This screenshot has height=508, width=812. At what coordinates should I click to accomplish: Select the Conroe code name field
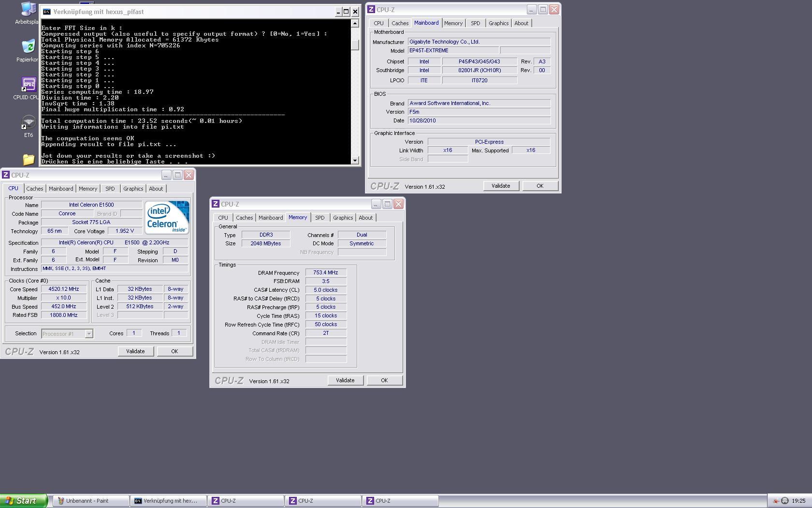pos(67,213)
